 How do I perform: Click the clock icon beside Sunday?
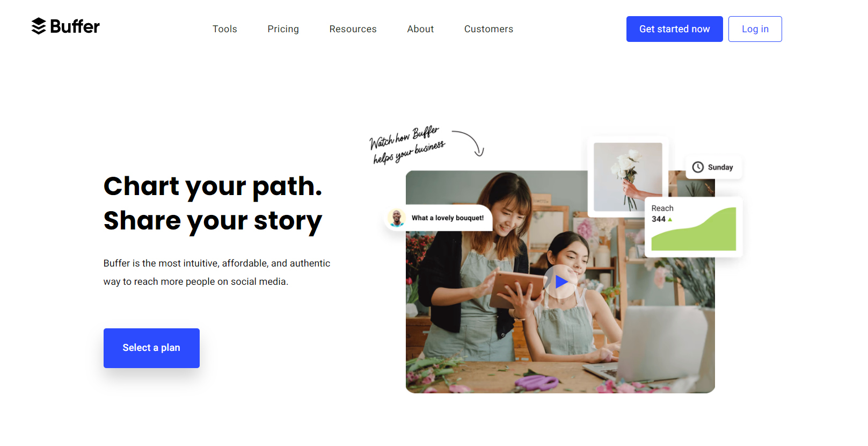click(697, 167)
